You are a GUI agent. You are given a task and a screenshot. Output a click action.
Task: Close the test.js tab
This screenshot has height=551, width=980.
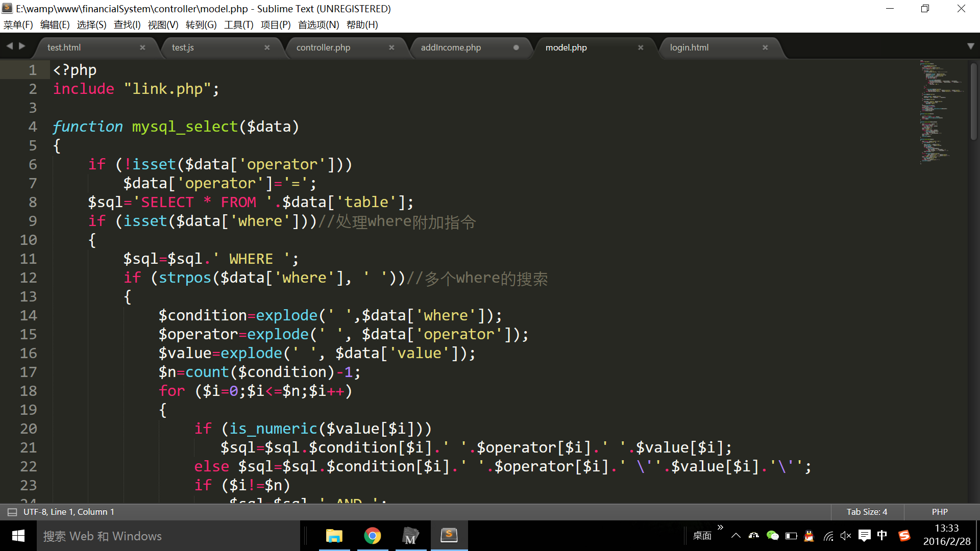(x=267, y=47)
